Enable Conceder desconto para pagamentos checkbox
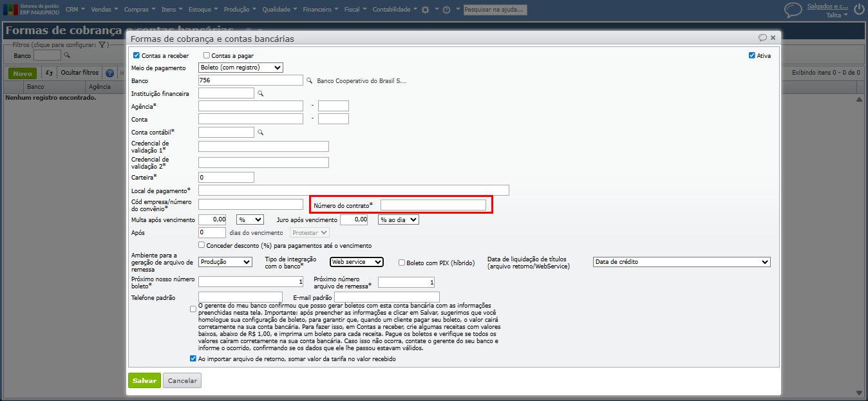This screenshot has width=868, height=401. click(x=202, y=245)
